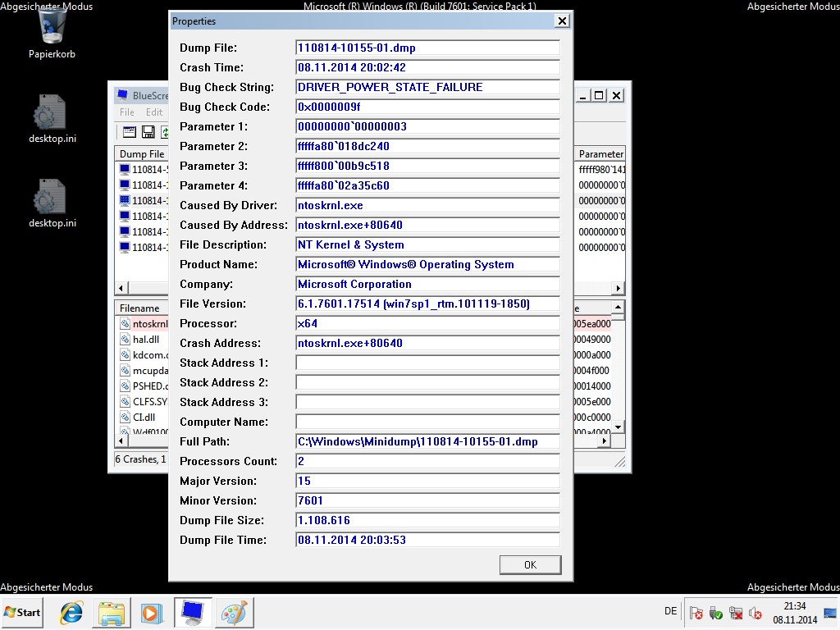Click upper pane right scroll arrow
This screenshot has width=840, height=630.
point(619,288)
